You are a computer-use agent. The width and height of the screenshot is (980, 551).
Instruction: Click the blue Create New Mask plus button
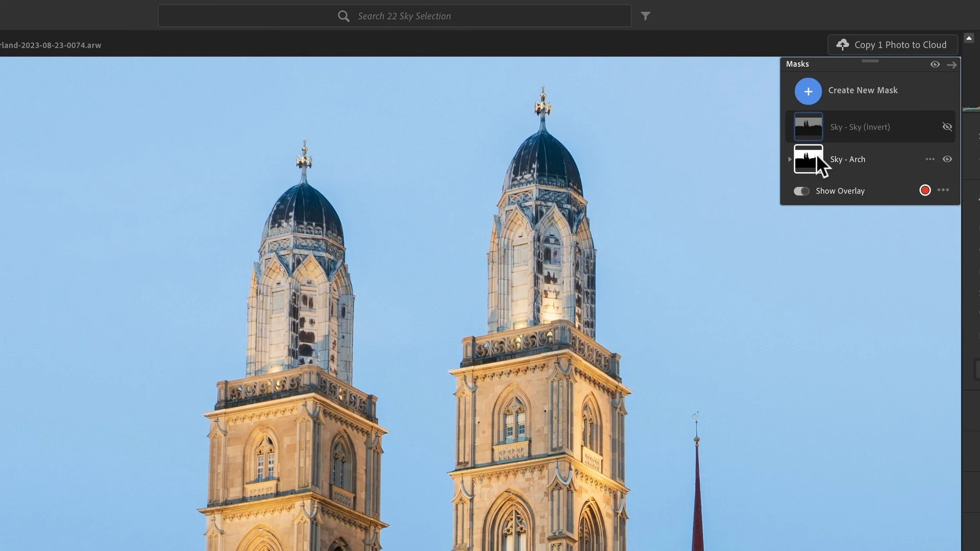pos(808,91)
